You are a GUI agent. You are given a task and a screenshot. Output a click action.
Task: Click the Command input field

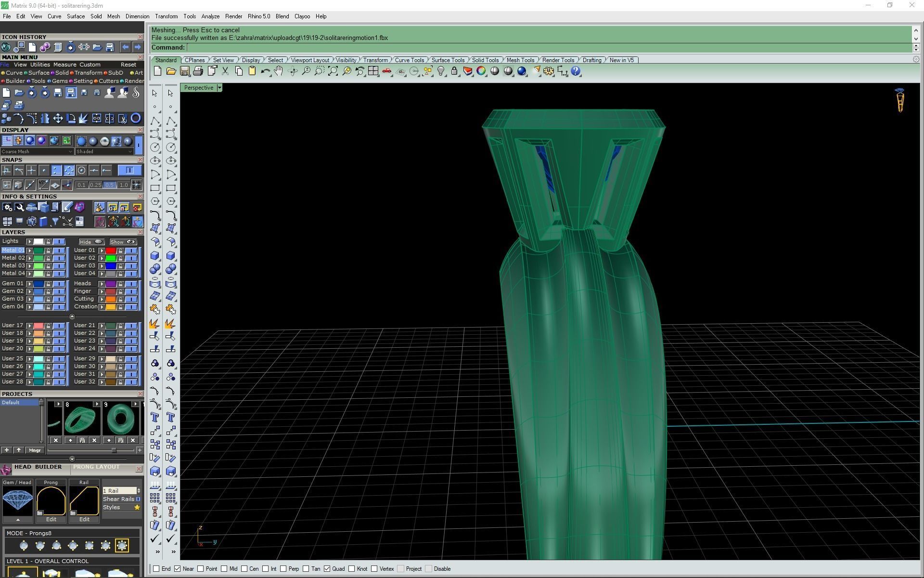tap(549, 47)
